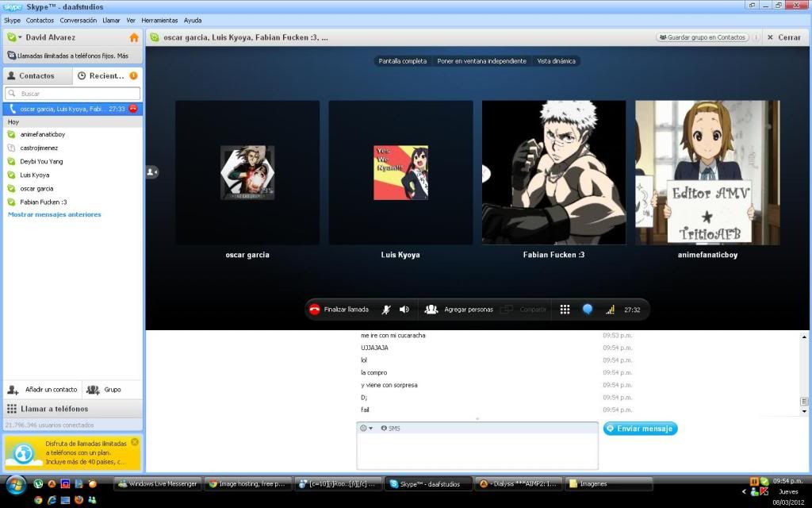The image size is (812, 508).
Task: Close conversation with Cerrar button
Action: (x=784, y=37)
